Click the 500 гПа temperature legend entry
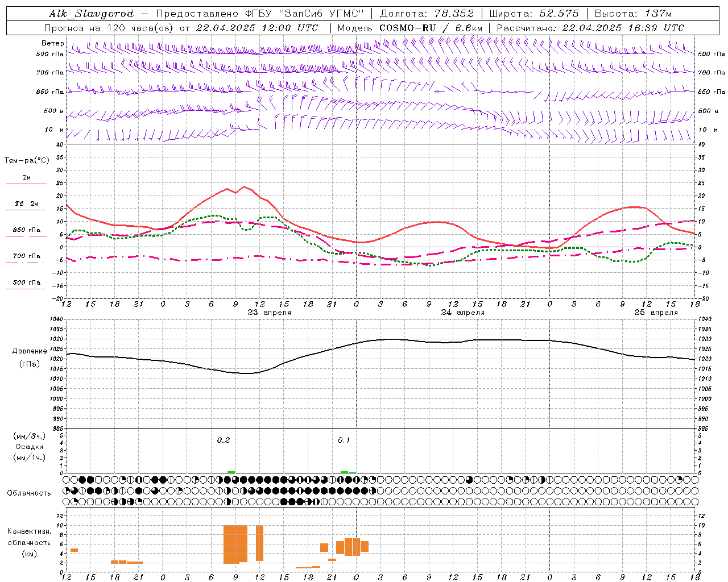 click(27, 282)
